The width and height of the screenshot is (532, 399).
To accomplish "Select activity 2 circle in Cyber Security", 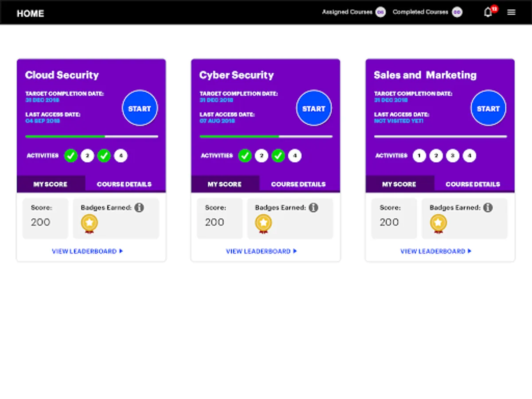I will pos(262,156).
